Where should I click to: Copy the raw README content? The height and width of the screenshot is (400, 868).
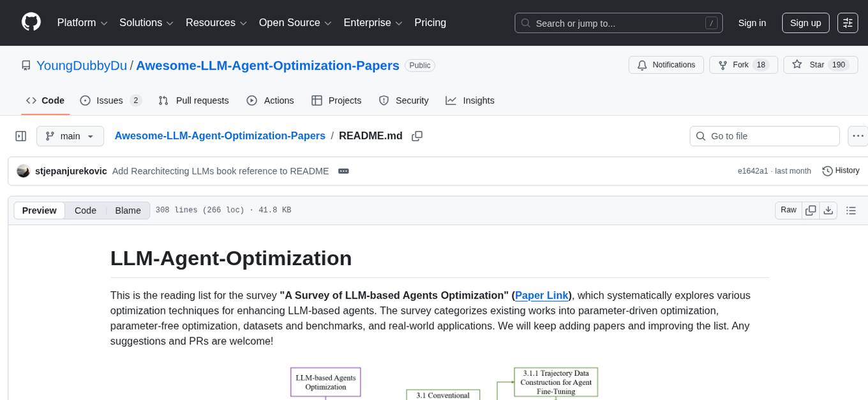811,210
